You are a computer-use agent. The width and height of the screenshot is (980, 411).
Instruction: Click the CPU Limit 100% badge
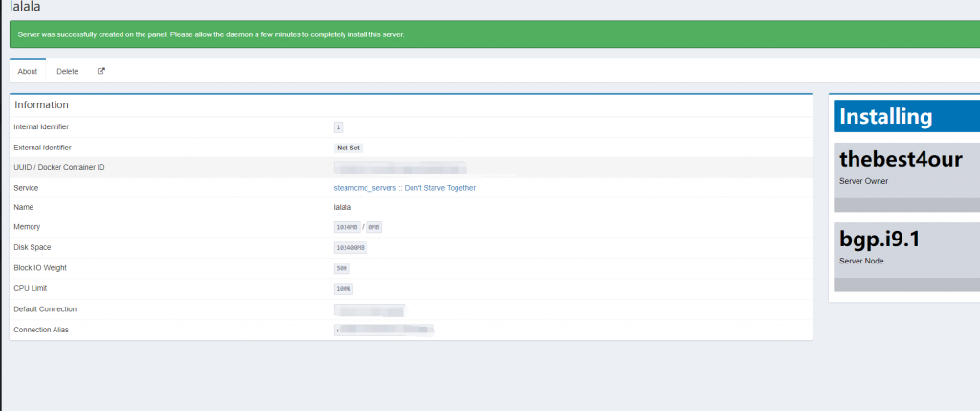pos(343,288)
